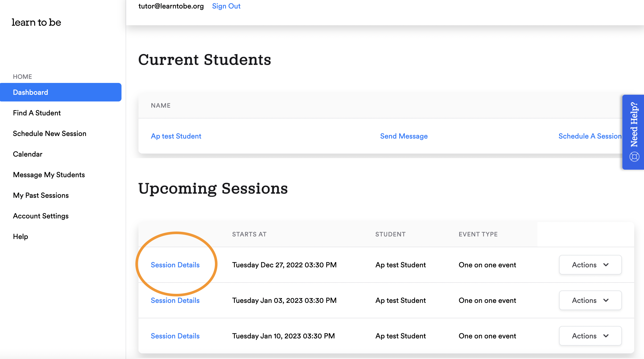This screenshot has width=644, height=359.
Task: Navigate to Message My Students
Action: [x=49, y=175]
